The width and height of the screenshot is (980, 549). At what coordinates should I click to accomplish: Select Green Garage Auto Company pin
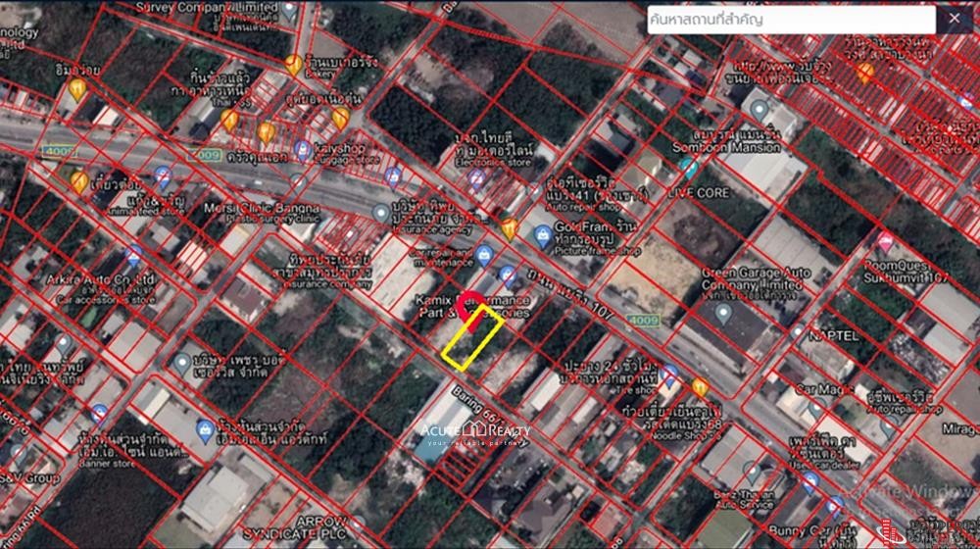(723, 314)
